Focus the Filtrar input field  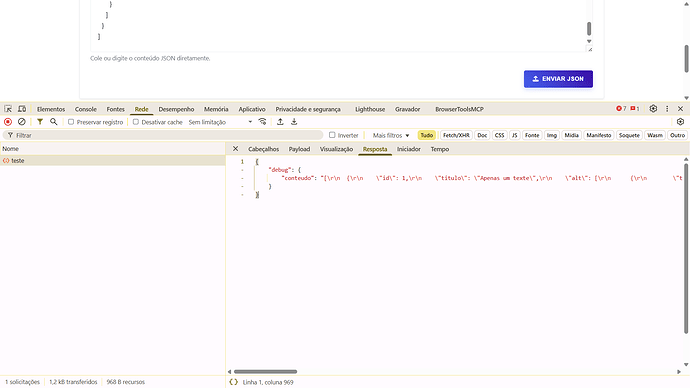163,135
